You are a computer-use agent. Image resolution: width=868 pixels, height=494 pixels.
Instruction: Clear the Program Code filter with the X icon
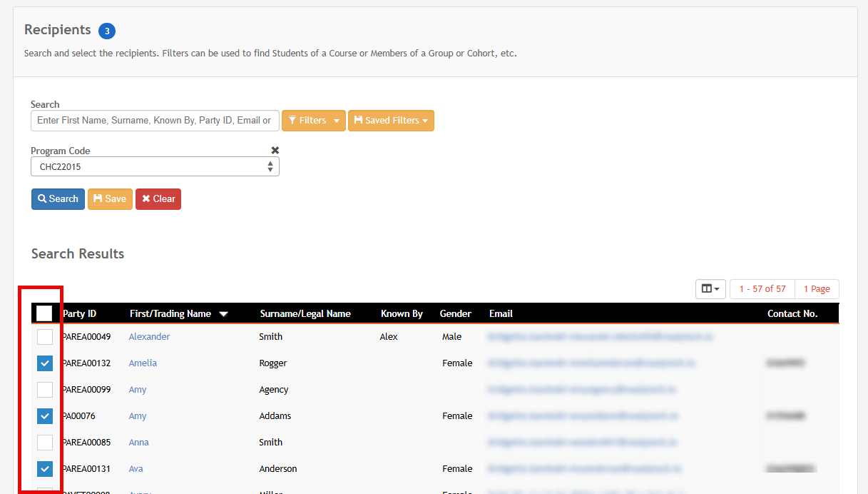tap(275, 150)
